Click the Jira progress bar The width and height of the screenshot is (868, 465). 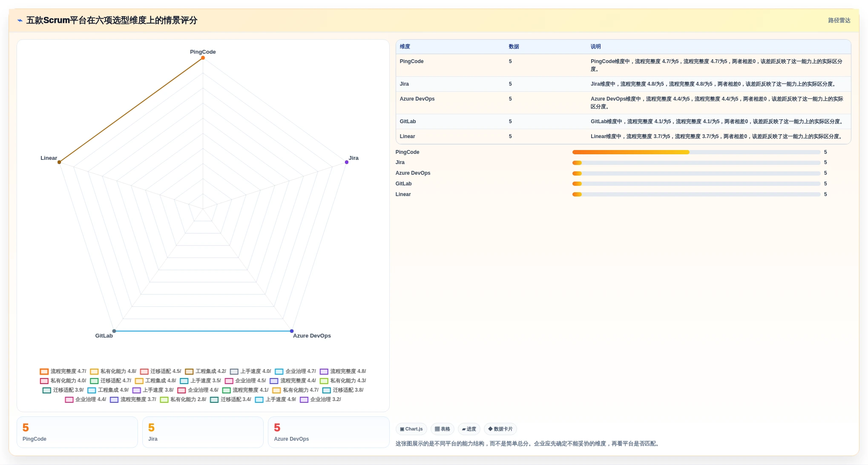coord(696,163)
